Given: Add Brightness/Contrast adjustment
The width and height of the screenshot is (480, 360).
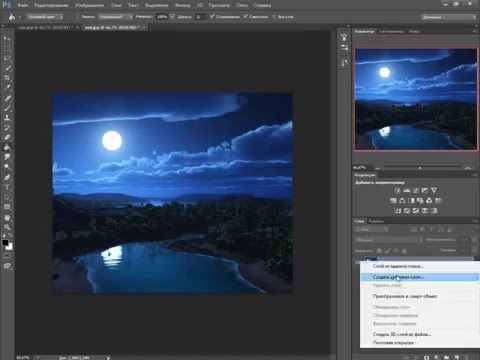Looking at the screenshot, I should (x=397, y=190).
